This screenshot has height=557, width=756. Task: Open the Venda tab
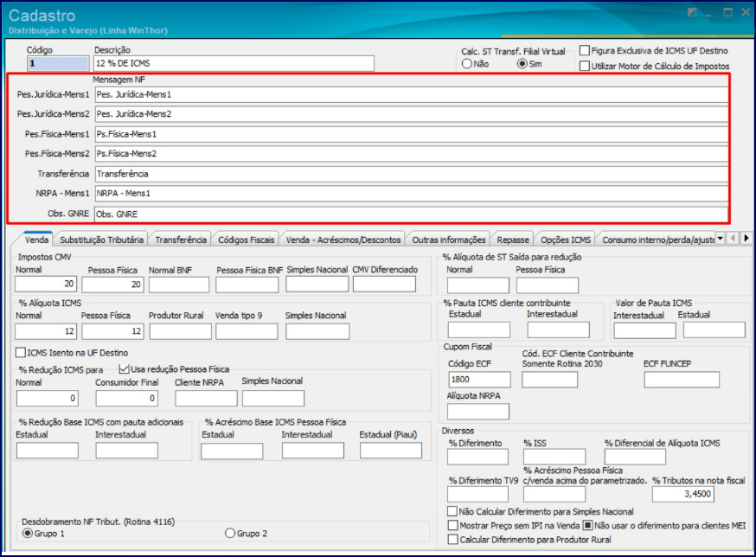click(36, 240)
